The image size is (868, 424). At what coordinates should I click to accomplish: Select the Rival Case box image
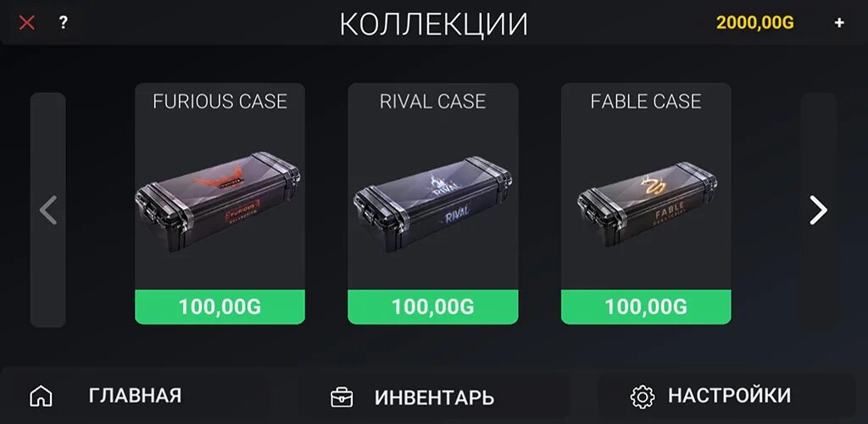[432, 204]
